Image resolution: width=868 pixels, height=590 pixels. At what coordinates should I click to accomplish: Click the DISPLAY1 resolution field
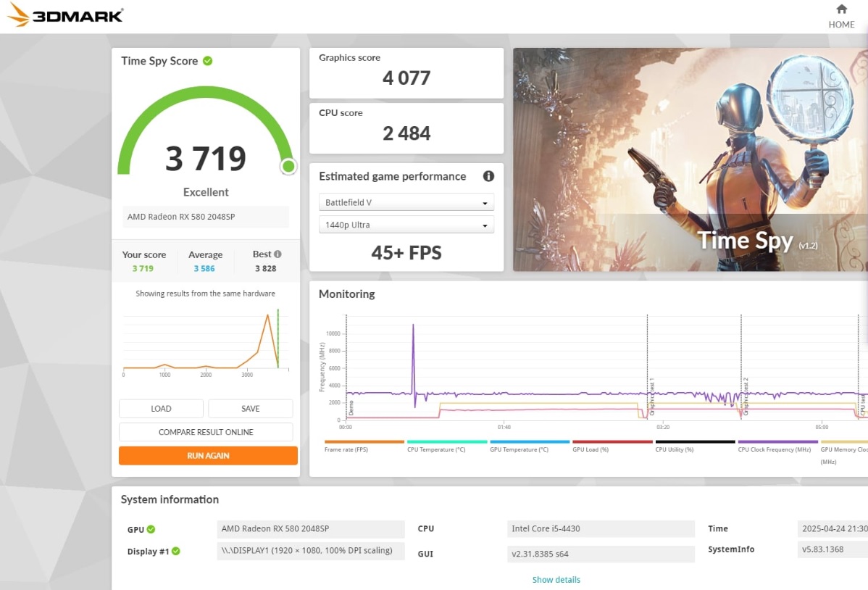(x=311, y=551)
